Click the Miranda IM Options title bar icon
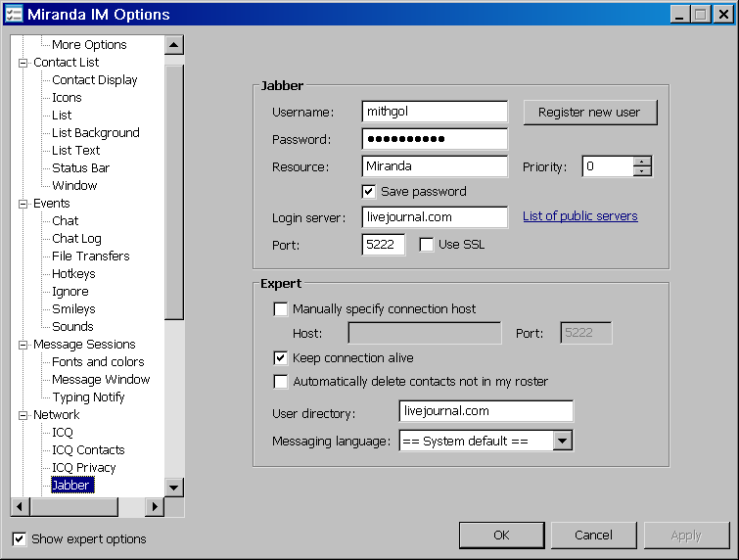 point(14,14)
